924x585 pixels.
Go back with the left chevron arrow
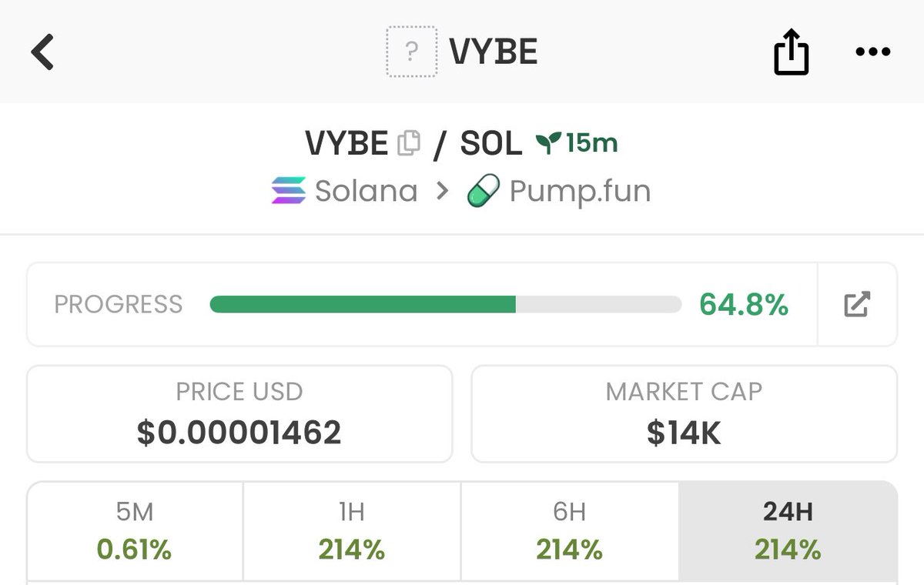pos(42,52)
